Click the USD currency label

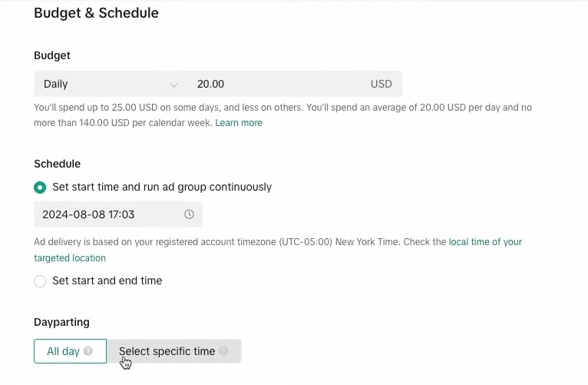pyautogui.click(x=381, y=84)
